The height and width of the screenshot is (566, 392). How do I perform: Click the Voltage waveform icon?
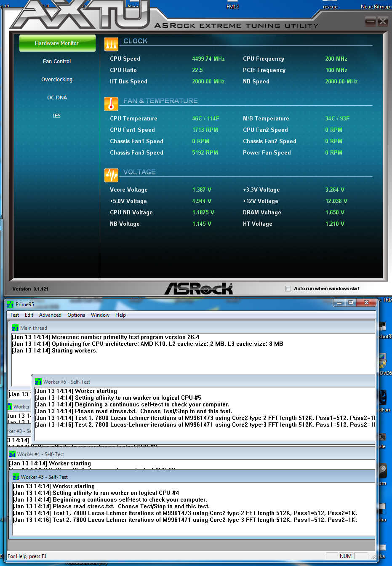pyautogui.click(x=111, y=175)
